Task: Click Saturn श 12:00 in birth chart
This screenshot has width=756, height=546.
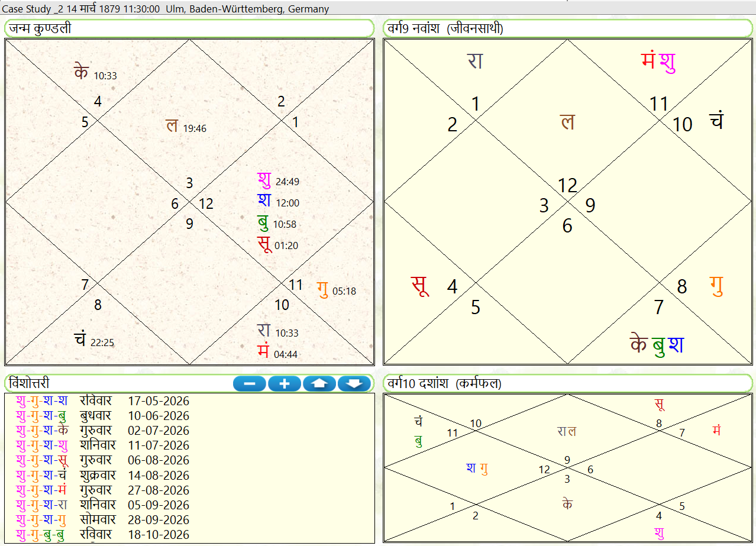Action: pos(278,201)
